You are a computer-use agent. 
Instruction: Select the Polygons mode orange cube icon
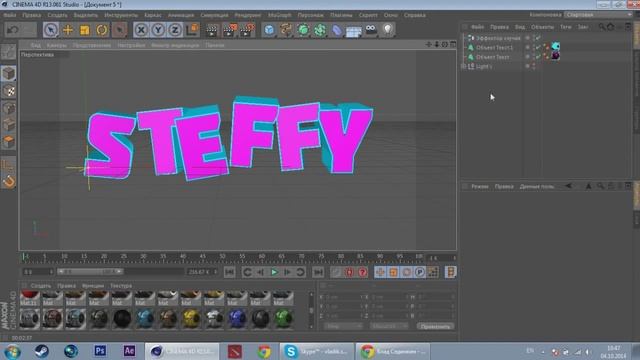click(9, 142)
